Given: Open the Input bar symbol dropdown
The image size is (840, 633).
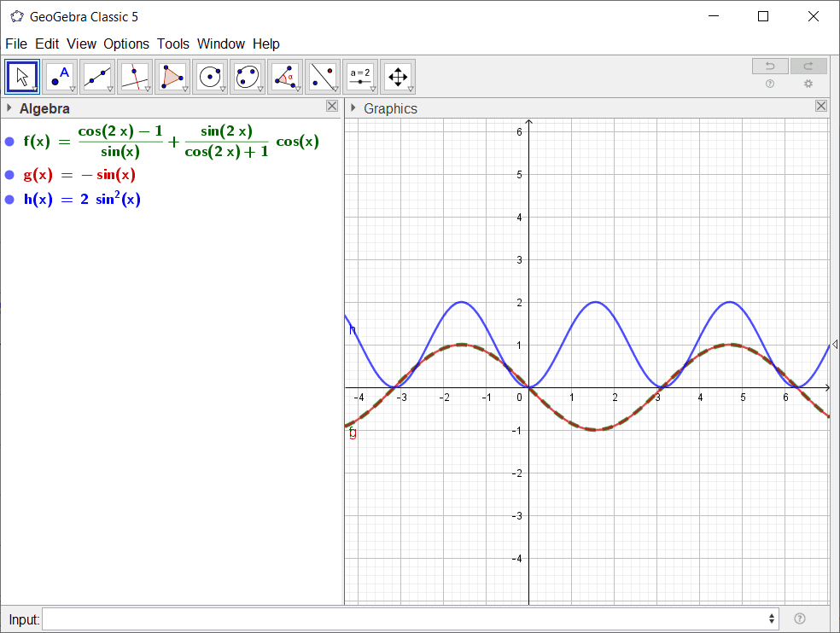Looking at the screenshot, I should (x=773, y=618).
